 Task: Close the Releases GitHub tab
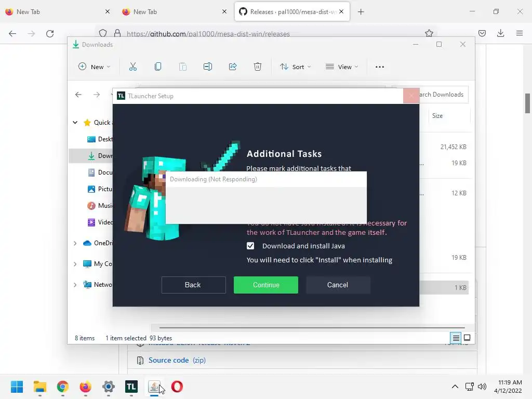[x=341, y=12]
